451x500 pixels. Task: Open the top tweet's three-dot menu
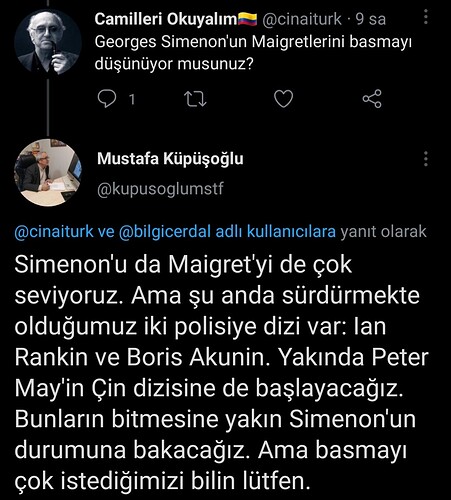(x=426, y=16)
